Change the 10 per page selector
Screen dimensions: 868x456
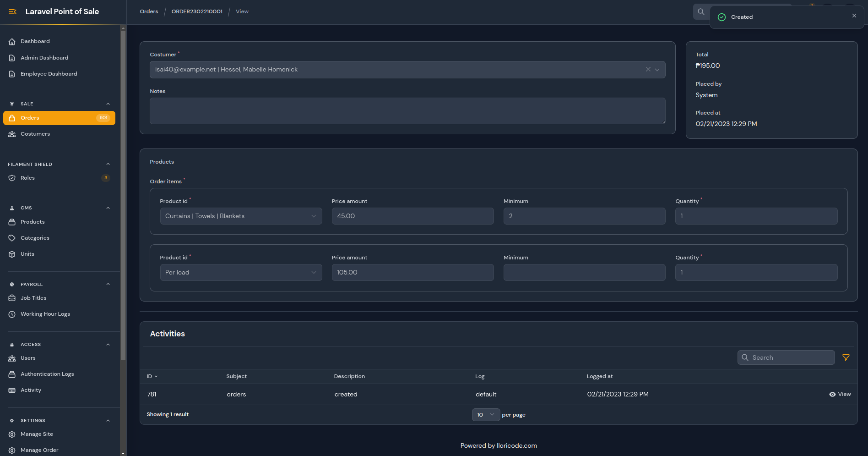486,415
